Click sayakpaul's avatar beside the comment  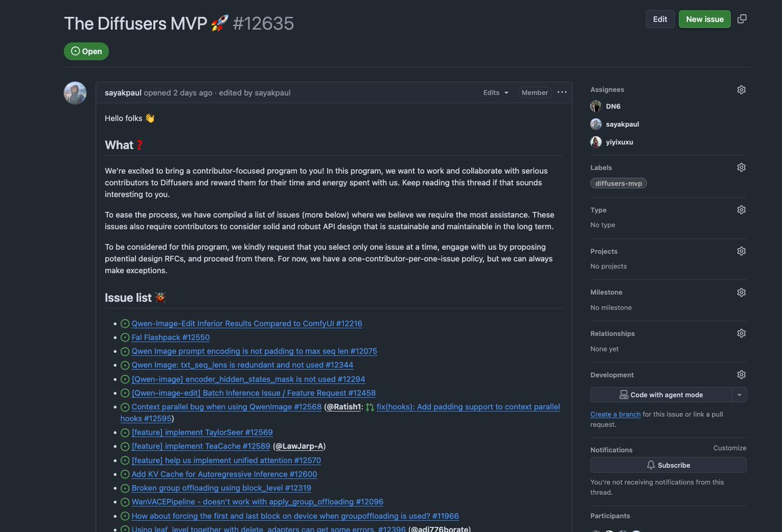click(75, 93)
